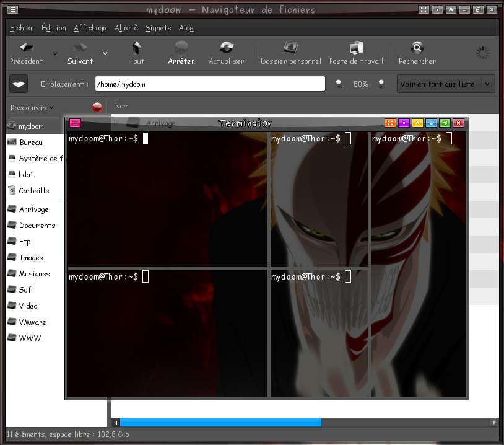Go up with the Haut icon
The image size is (504, 445).
136,48
